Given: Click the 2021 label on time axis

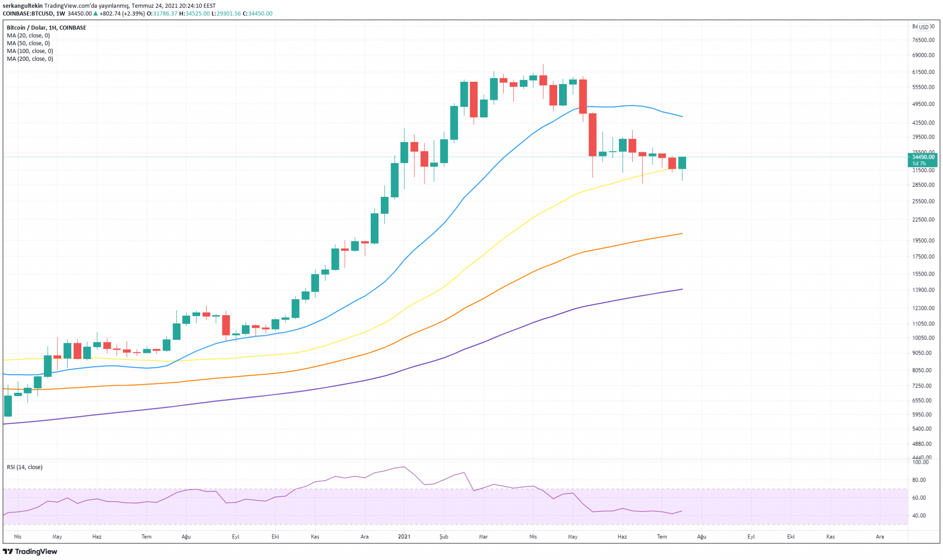Looking at the screenshot, I should (404, 537).
